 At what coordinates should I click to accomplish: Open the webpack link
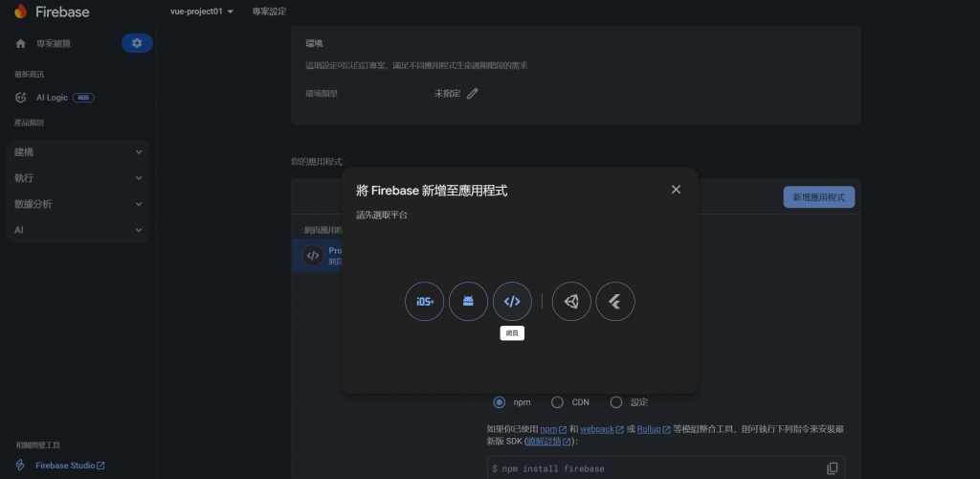[x=601, y=429]
